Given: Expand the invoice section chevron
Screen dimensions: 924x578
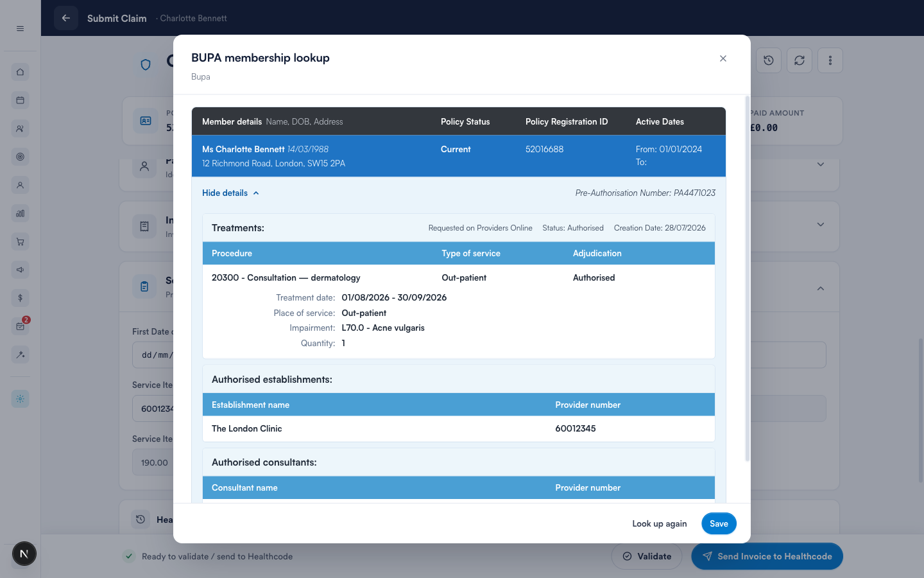Looking at the screenshot, I should pos(821,224).
